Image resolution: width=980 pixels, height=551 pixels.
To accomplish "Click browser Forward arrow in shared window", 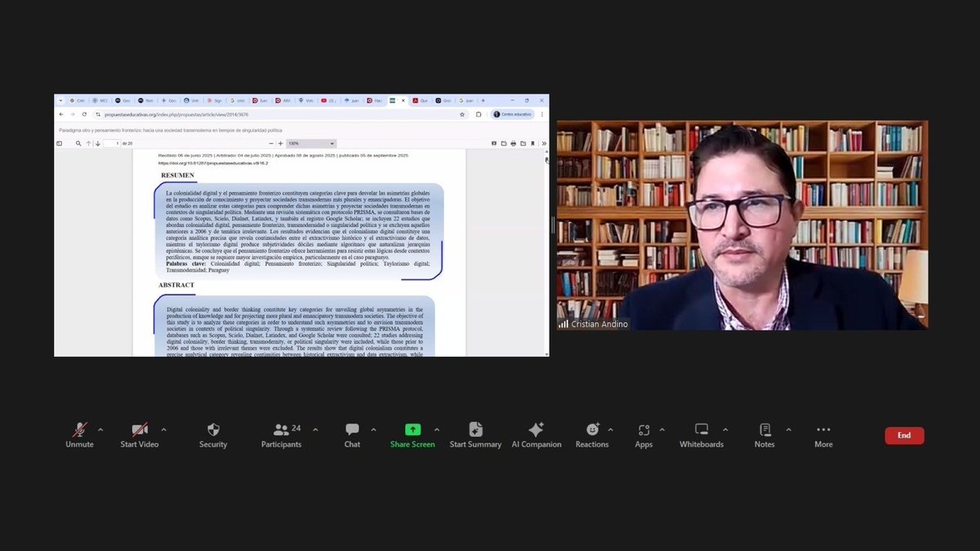I will (x=73, y=114).
